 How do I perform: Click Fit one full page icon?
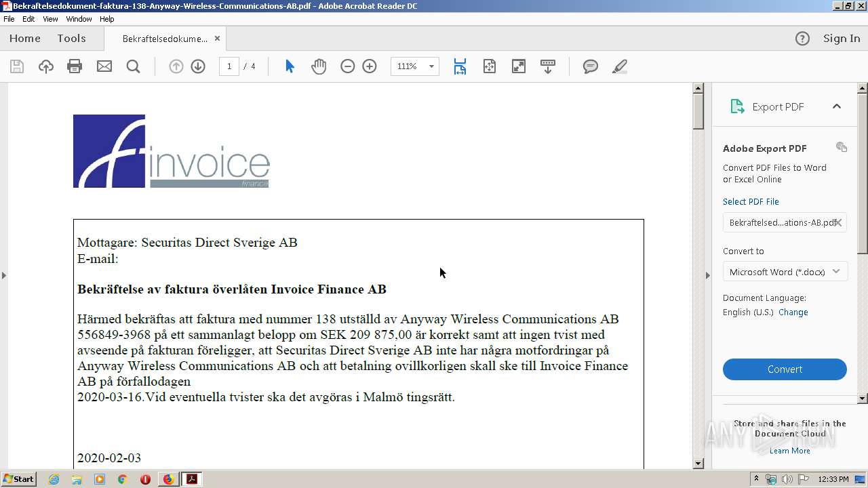coord(489,66)
